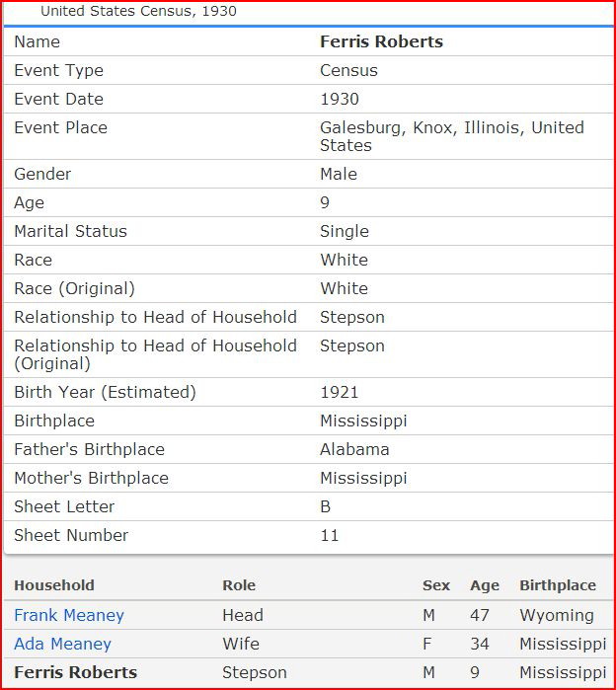Click the estimated birth year value 1921
This screenshot has width=616, height=690.
(x=340, y=392)
